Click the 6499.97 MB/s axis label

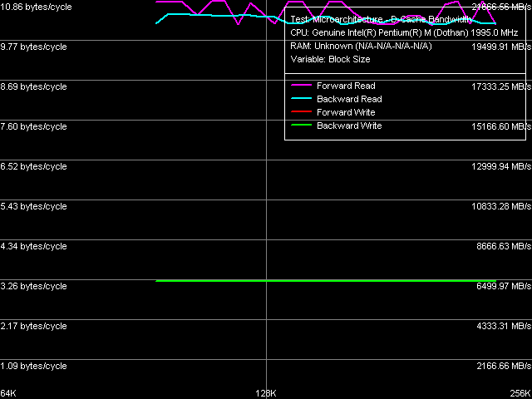click(501, 286)
